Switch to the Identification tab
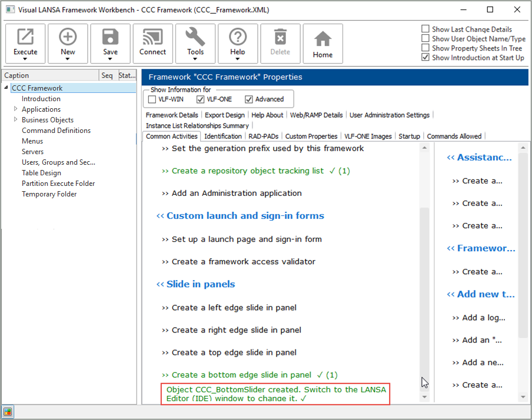Screen dimensions: 532x420 (223, 136)
